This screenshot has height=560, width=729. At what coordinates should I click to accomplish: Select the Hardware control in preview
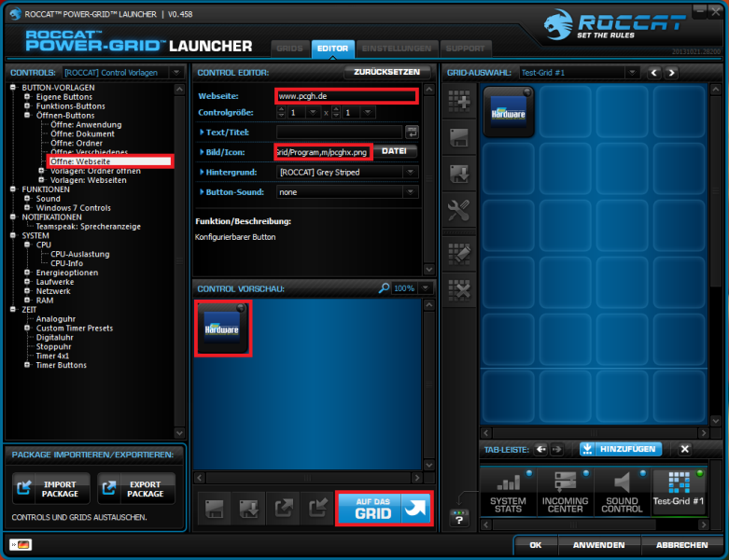coord(223,329)
